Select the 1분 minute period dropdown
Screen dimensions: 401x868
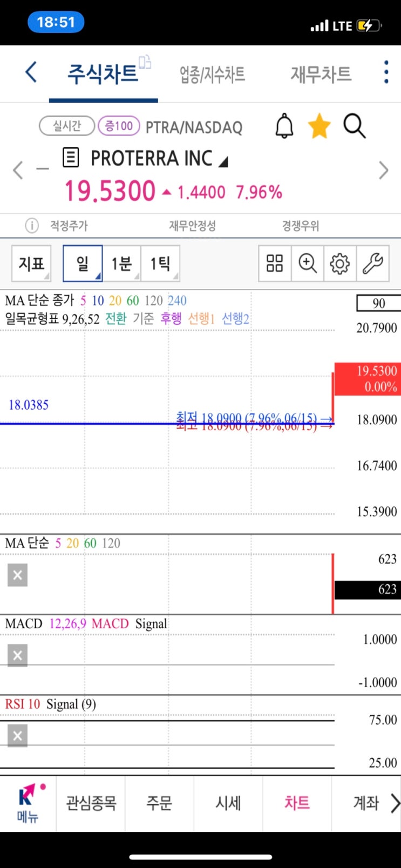coord(122,263)
